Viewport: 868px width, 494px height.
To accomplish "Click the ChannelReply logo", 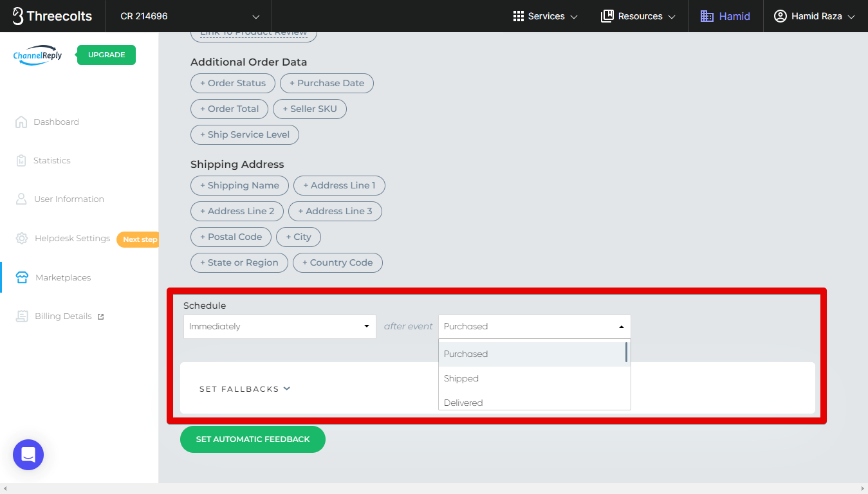I will coord(38,55).
